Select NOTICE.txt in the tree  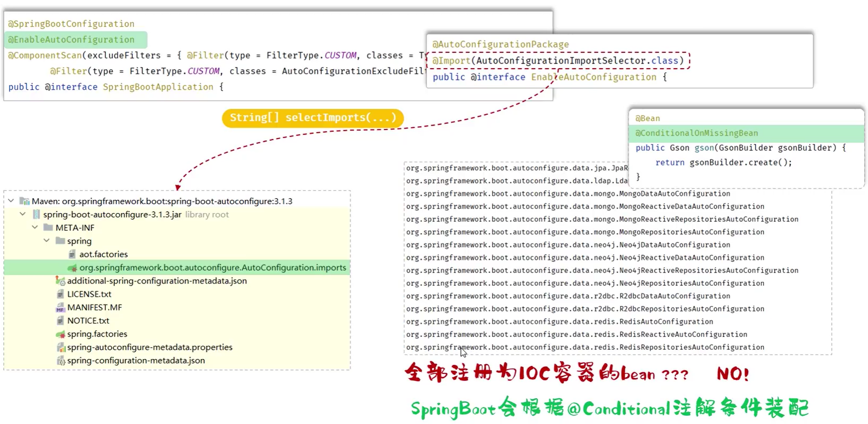88,320
